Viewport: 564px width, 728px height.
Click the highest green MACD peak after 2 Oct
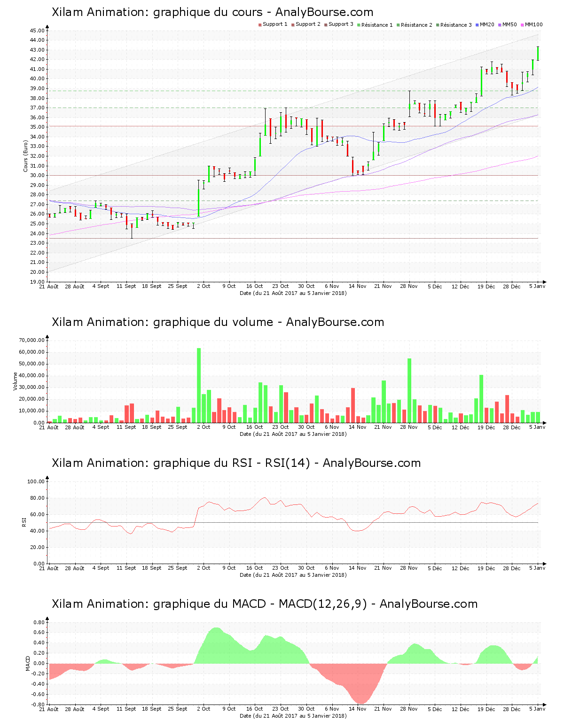tap(216, 645)
